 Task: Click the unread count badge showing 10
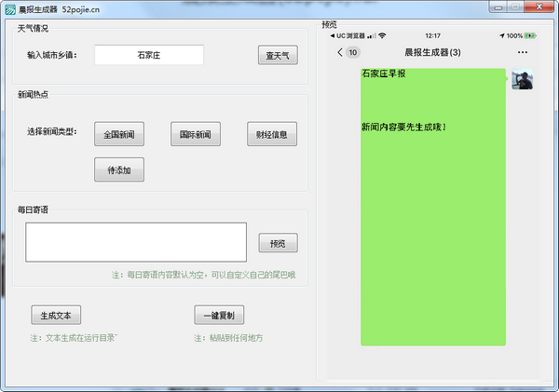pyautogui.click(x=354, y=53)
